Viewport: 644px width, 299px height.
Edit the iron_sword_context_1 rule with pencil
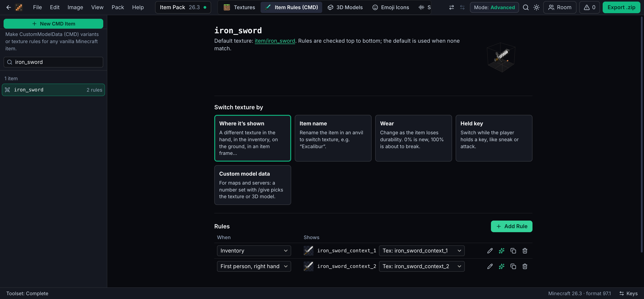[x=490, y=251]
